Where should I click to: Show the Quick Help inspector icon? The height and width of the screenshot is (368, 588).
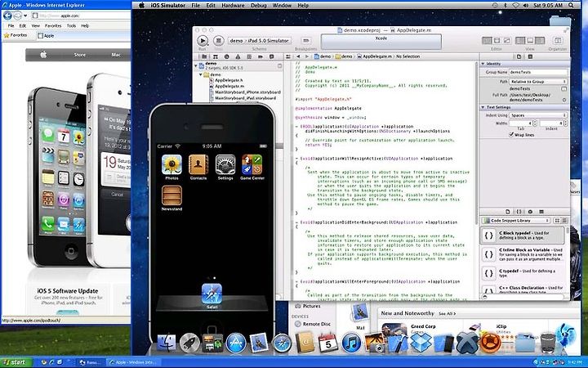tap(530, 56)
